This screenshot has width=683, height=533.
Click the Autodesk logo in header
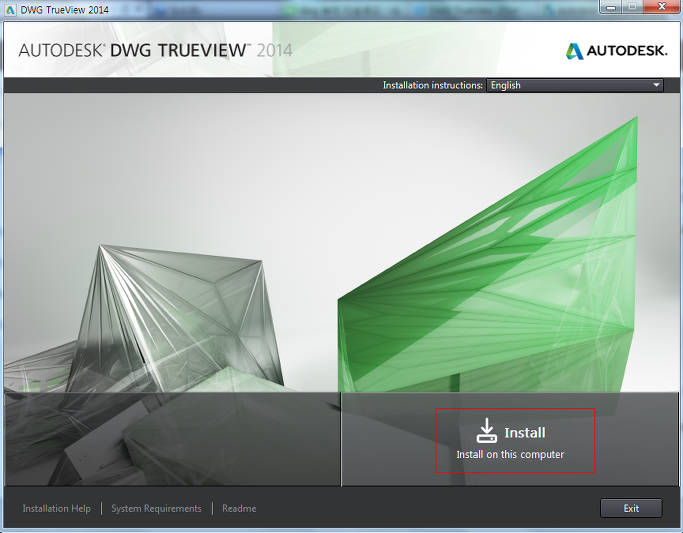click(x=616, y=51)
